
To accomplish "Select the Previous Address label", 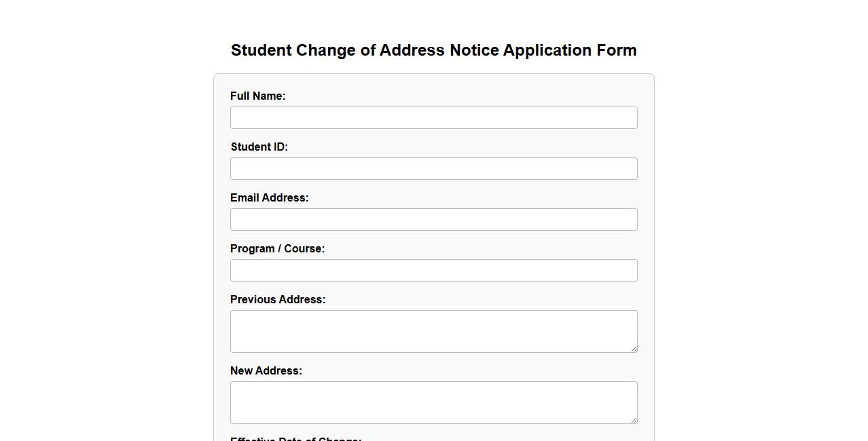I will (x=278, y=299).
